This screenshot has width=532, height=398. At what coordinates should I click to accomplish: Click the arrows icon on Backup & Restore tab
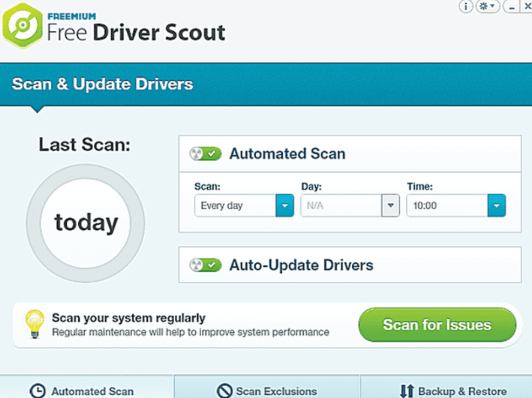[406, 391]
